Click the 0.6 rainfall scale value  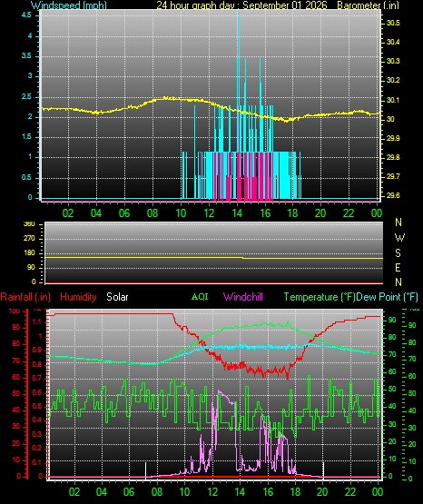pyautogui.click(x=37, y=392)
